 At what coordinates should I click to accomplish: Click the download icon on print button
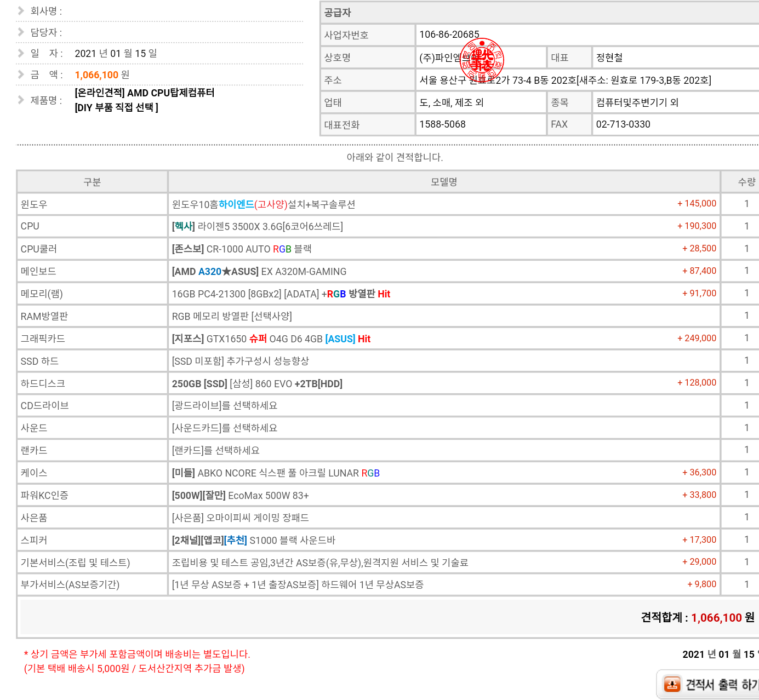[672, 685]
